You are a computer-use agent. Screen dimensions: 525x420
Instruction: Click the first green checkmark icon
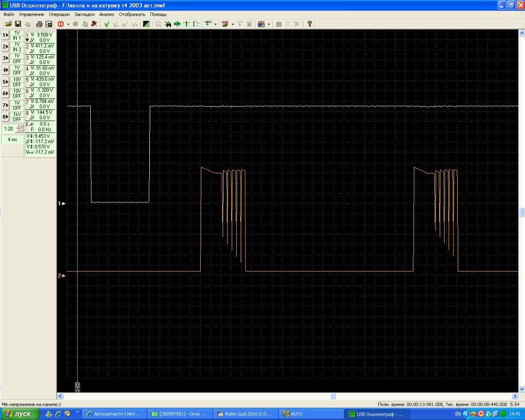[x=107, y=24]
